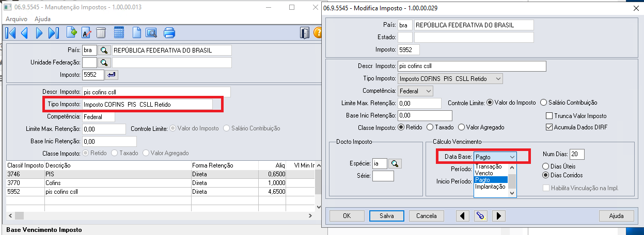Open the Ajuda menu
The width and height of the screenshot is (644, 235).
point(42,19)
